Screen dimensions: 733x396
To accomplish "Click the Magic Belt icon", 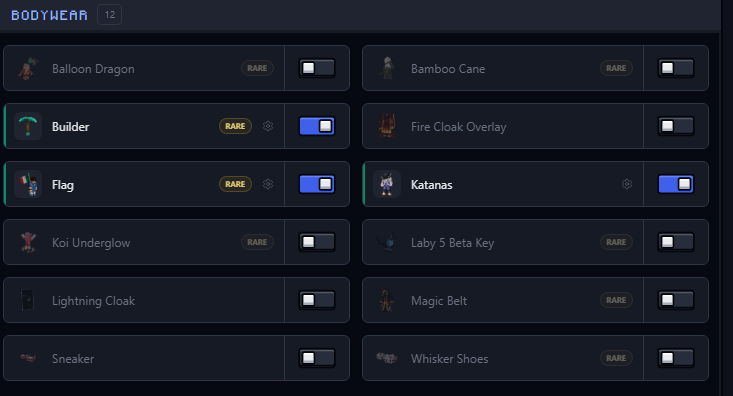I will [387, 300].
